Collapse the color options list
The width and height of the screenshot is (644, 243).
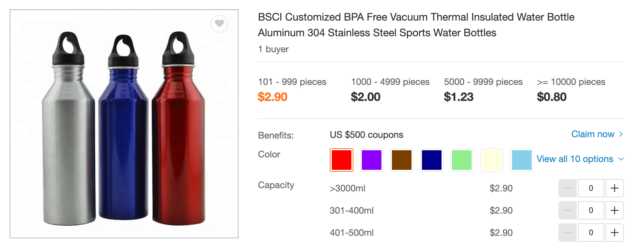(x=621, y=159)
